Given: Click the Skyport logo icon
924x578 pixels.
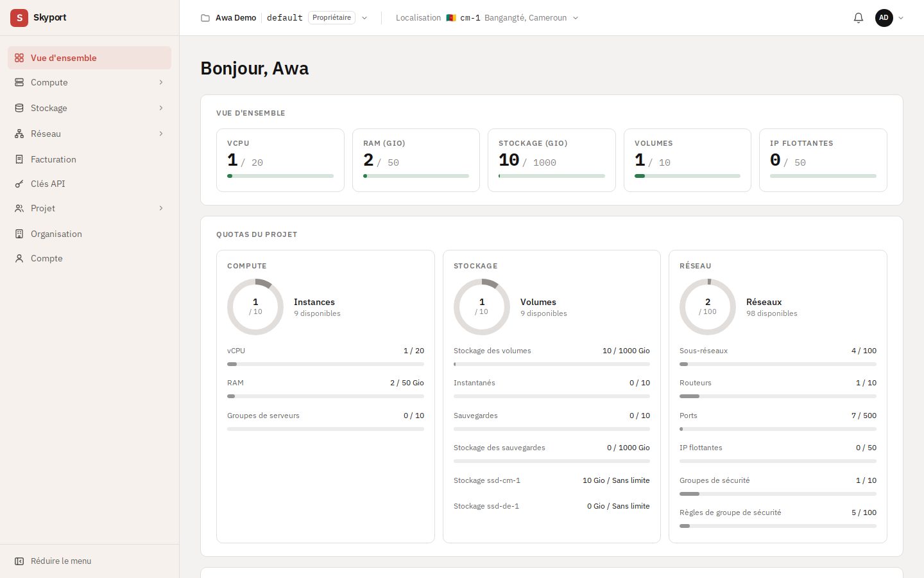Looking at the screenshot, I should tap(19, 18).
